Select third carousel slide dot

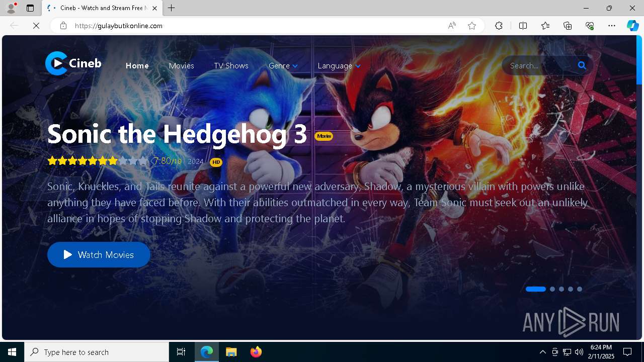[x=561, y=289]
